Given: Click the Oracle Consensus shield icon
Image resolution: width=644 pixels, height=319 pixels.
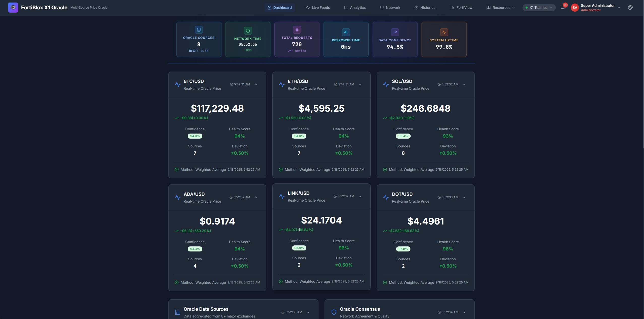Looking at the screenshot, I should click(334, 312).
